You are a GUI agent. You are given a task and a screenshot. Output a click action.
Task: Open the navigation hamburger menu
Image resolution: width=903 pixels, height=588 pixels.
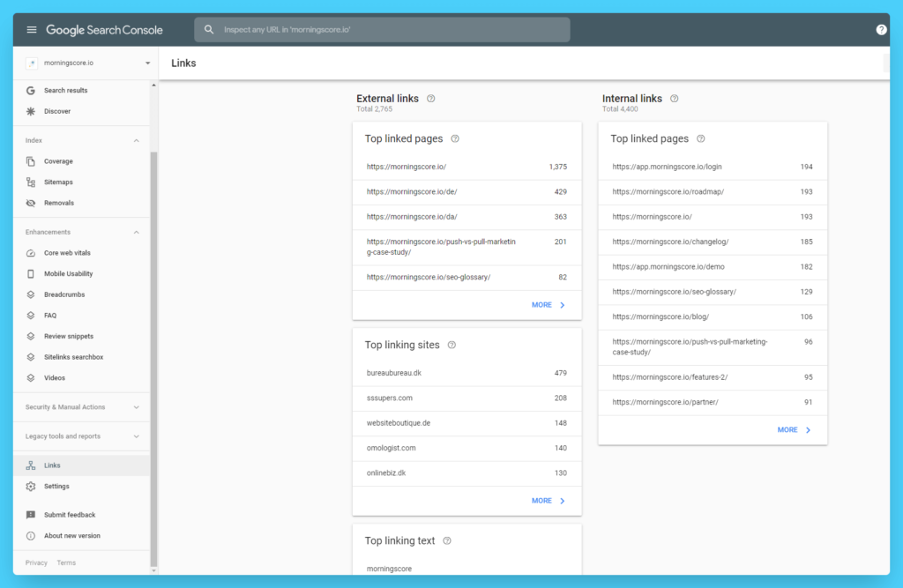(31, 29)
